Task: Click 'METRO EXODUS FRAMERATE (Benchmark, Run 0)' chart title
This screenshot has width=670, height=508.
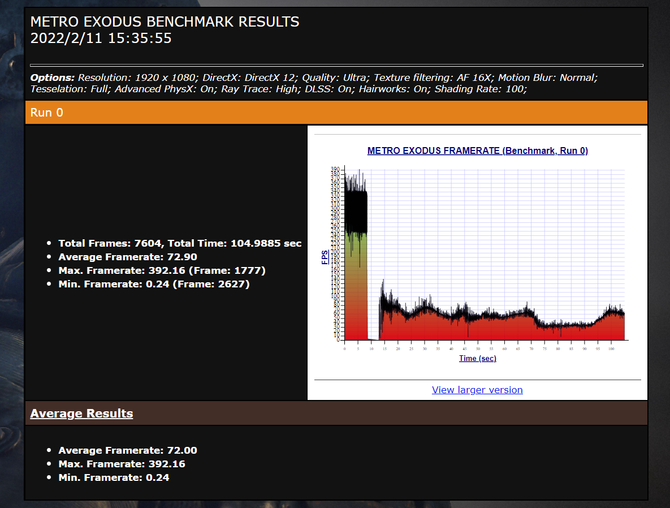Action: click(477, 151)
